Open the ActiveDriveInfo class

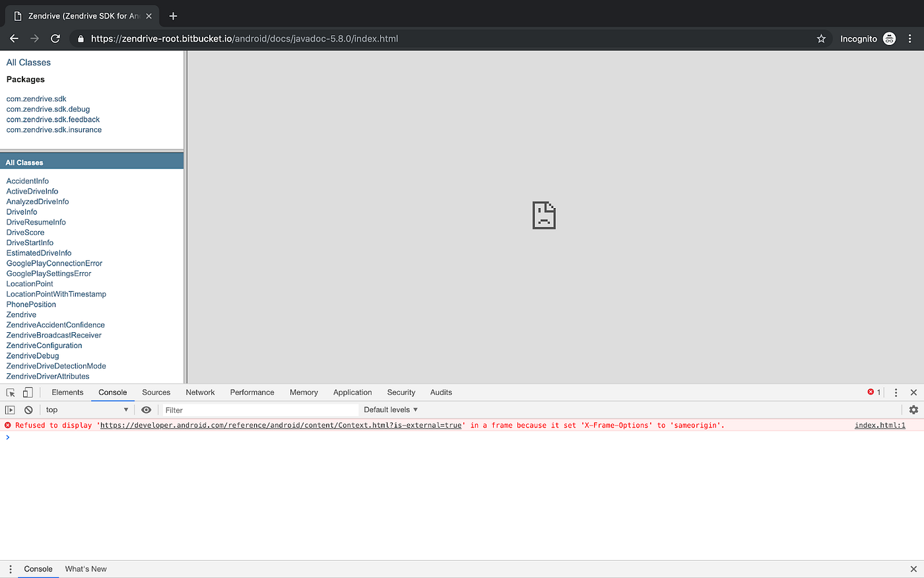(x=32, y=192)
